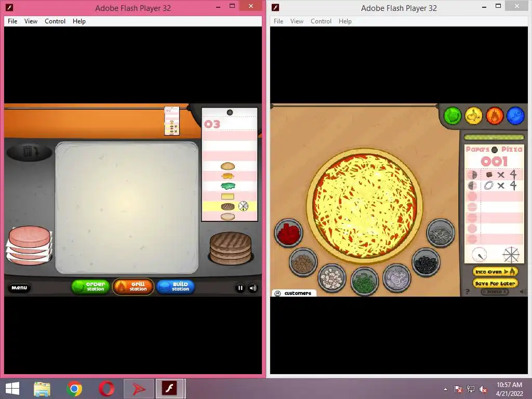Click green order station icon in pizza game
Image resolution: width=532 pixels, height=399 pixels.
453,116
